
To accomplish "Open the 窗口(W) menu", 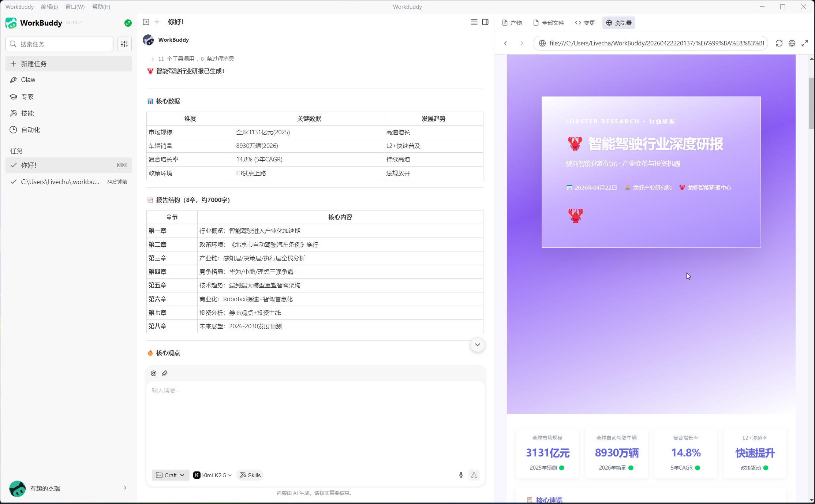I will point(75,7).
